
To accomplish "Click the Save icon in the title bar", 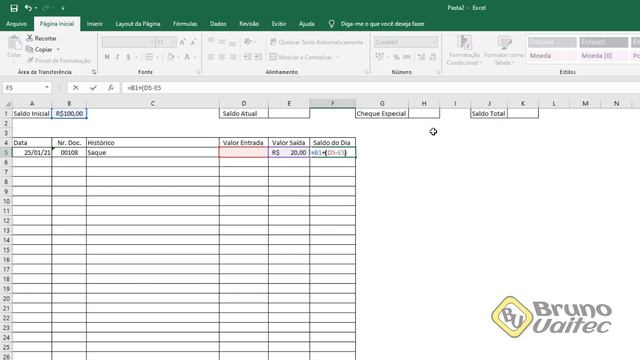I will coord(14,8).
